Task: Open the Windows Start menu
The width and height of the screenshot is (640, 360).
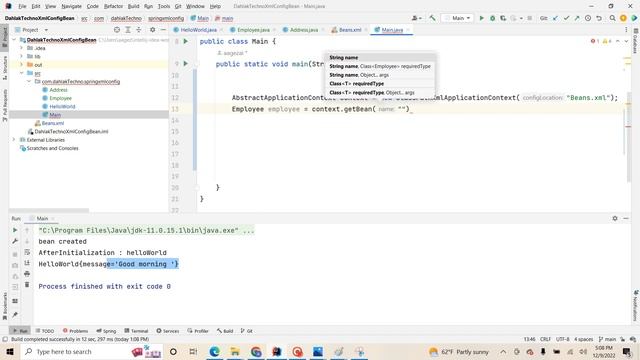Action: click(10, 351)
